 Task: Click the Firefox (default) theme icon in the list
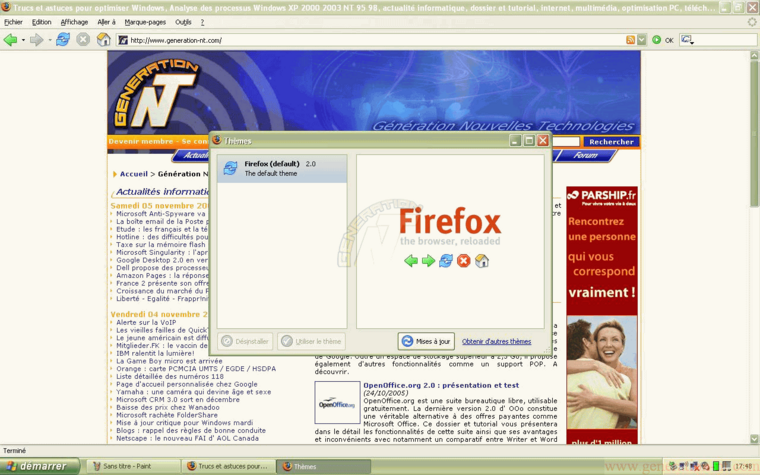click(230, 168)
